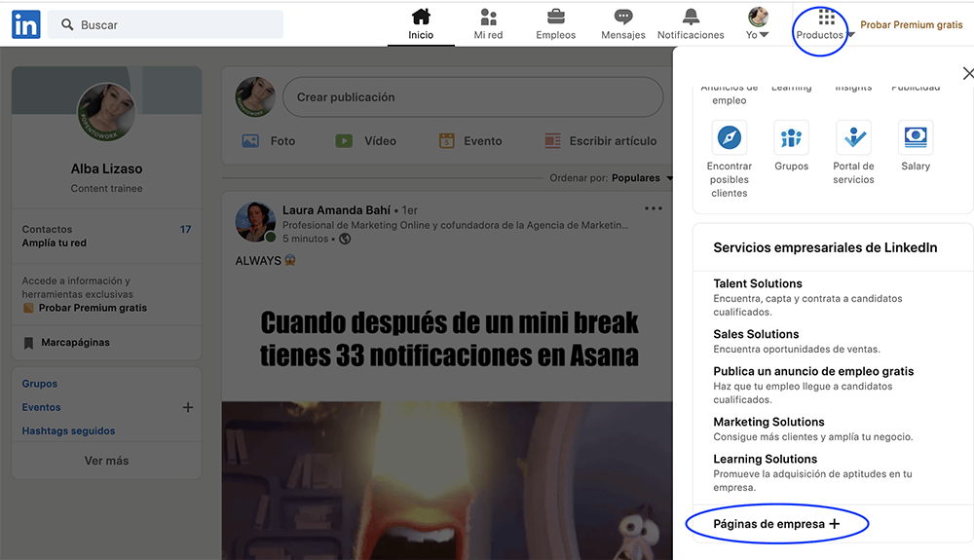
Task: Open Mi red network tab
Action: click(x=488, y=24)
